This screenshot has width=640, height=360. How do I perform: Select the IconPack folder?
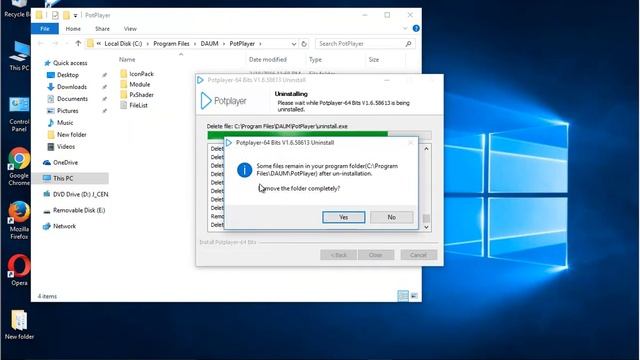click(137, 74)
